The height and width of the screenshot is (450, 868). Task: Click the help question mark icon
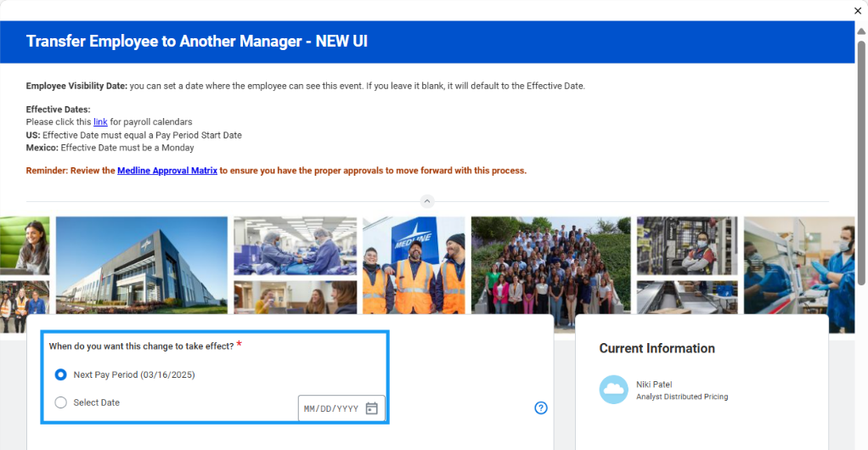(x=541, y=408)
